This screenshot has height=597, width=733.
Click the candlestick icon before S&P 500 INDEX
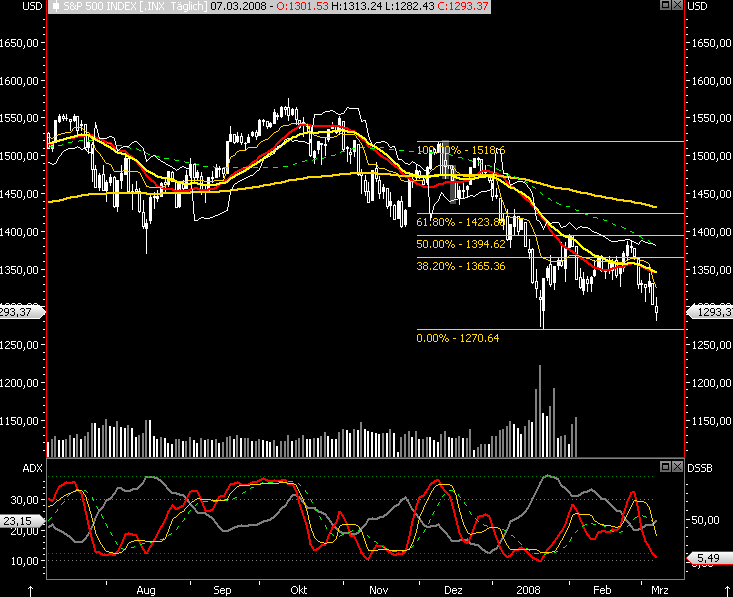coord(56,7)
